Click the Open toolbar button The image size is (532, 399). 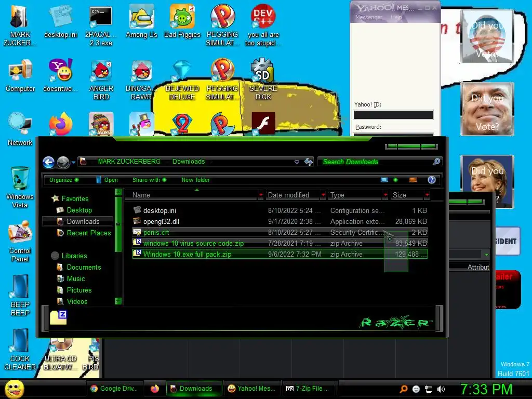coord(107,180)
